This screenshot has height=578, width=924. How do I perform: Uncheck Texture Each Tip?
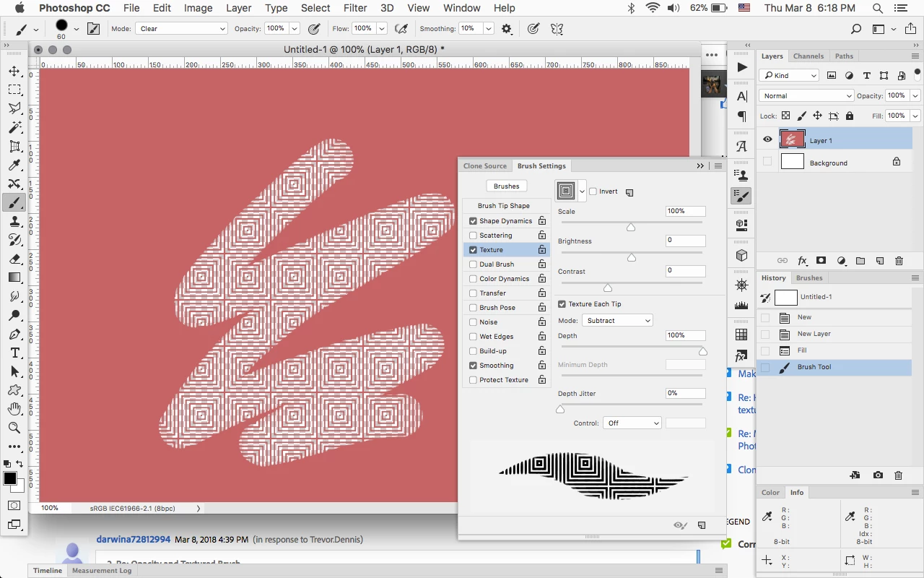tap(562, 304)
